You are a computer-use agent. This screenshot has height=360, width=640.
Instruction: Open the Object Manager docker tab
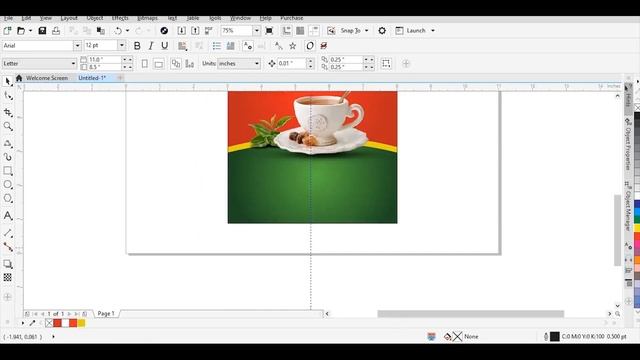[629, 207]
